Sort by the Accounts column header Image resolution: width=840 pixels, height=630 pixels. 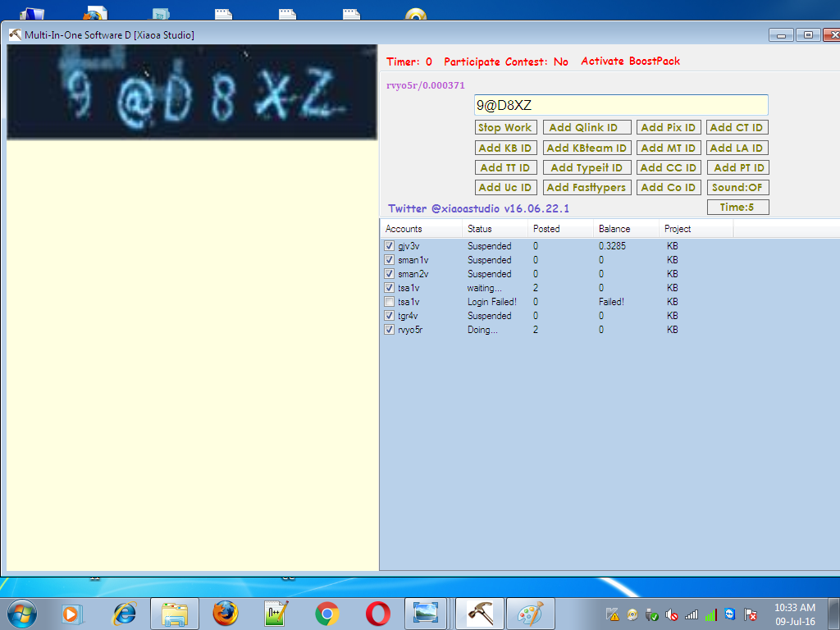(x=421, y=229)
